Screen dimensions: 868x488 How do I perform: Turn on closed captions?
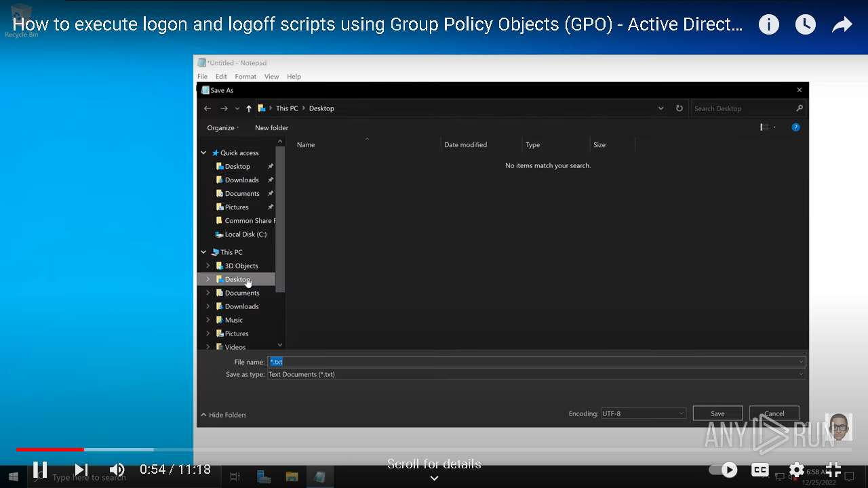pyautogui.click(x=760, y=469)
